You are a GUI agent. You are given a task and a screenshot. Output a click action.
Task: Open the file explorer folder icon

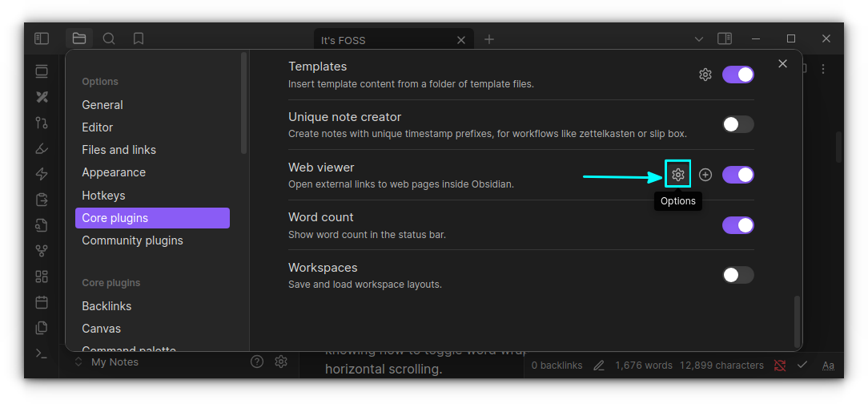[78, 38]
